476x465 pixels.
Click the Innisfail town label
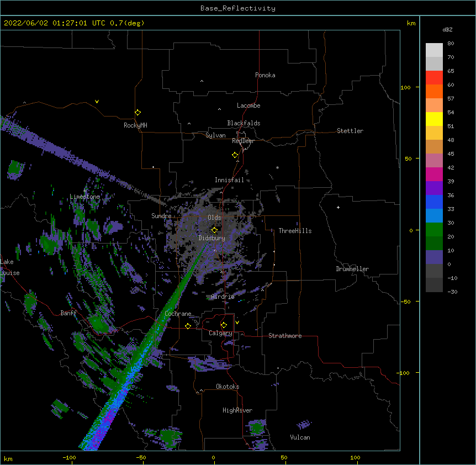pyautogui.click(x=229, y=180)
